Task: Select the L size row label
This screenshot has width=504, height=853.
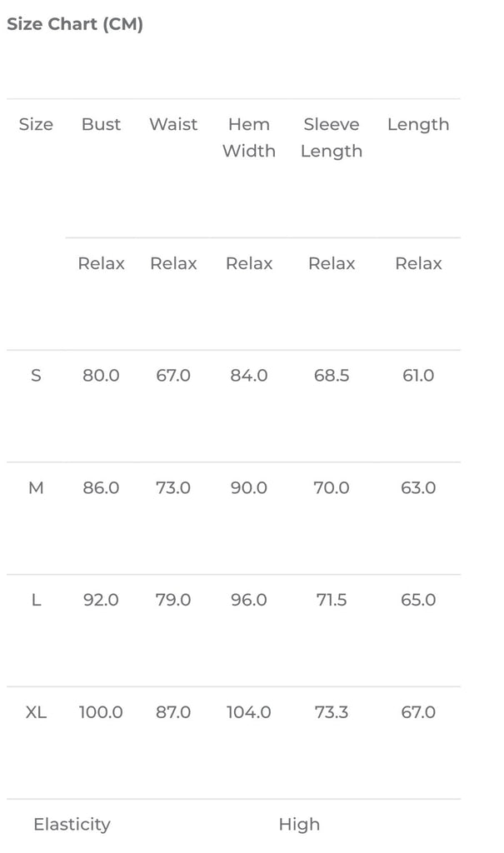Action: [36, 601]
